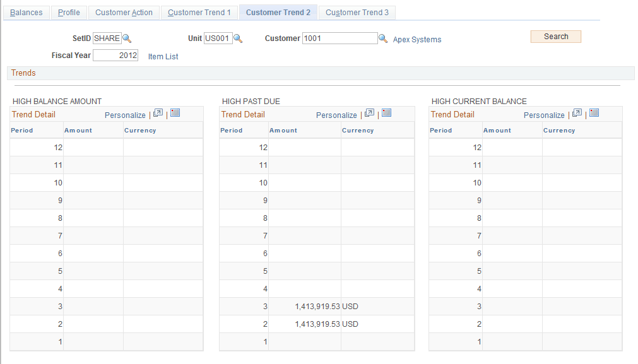Open the Customer lookup magnifier
The image size is (638, 364).
(x=382, y=38)
